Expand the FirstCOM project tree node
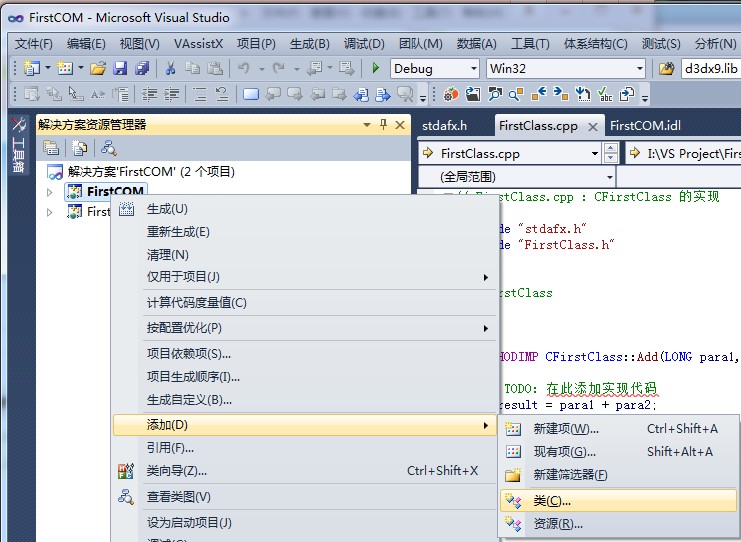This screenshot has width=741, height=542. click(x=50, y=192)
